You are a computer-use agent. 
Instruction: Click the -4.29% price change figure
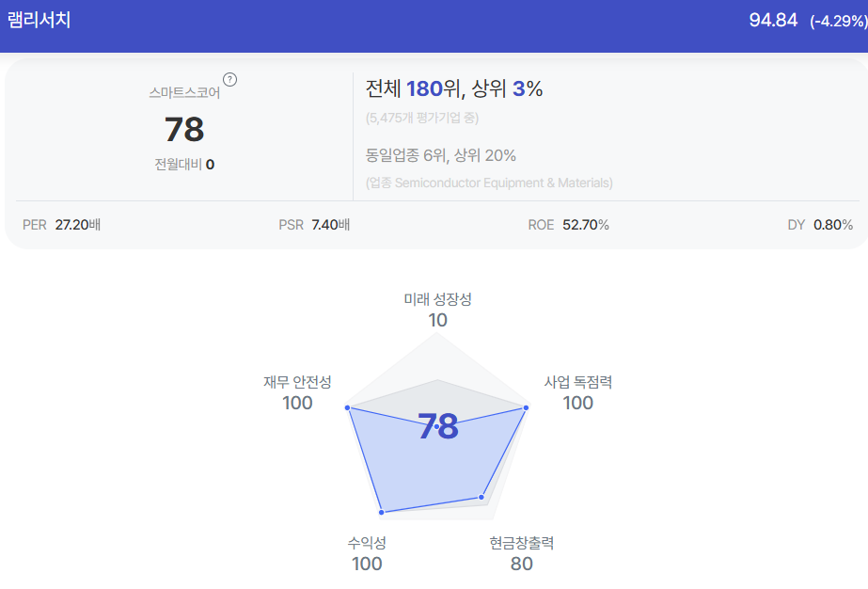[838, 21]
